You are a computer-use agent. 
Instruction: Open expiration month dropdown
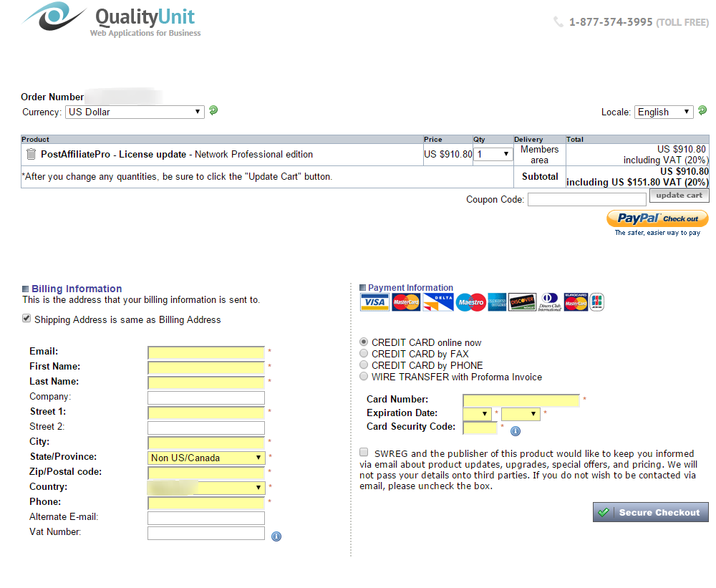click(477, 414)
